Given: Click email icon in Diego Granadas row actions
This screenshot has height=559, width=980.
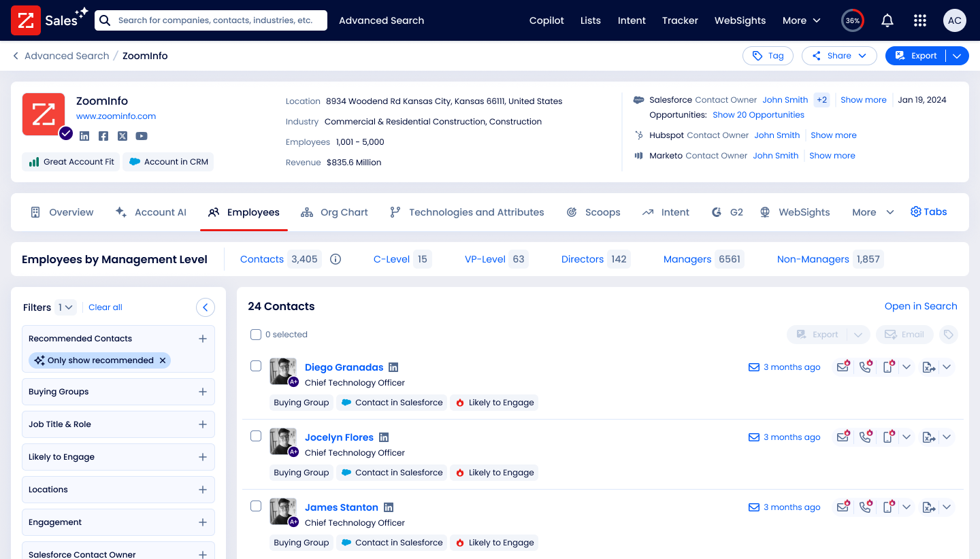Looking at the screenshot, I should 843,367.
